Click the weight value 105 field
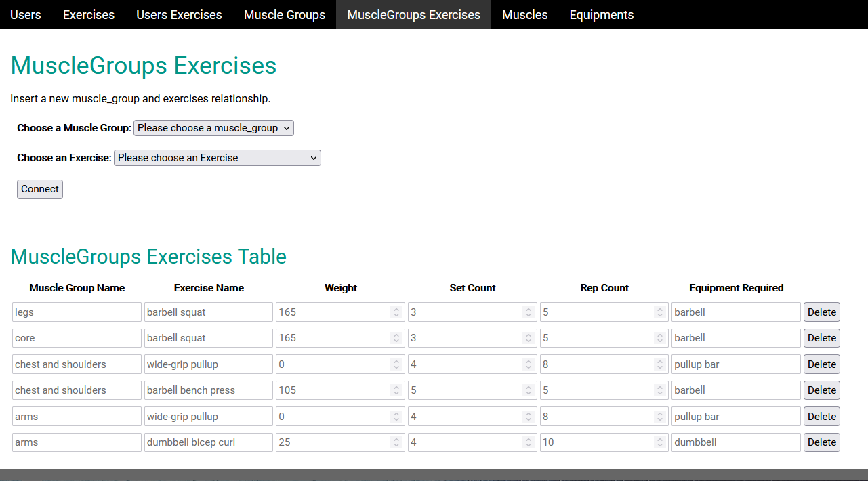This screenshot has width=868, height=481. click(x=340, y=390)
